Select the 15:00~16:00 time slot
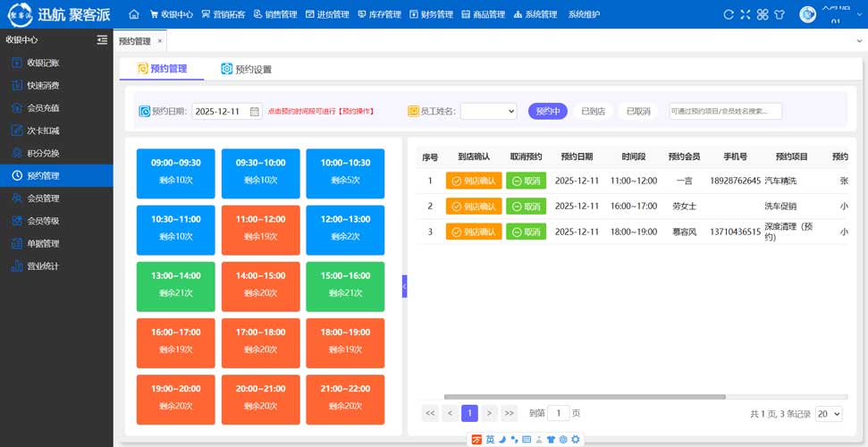868x447 pixels. 345,286
